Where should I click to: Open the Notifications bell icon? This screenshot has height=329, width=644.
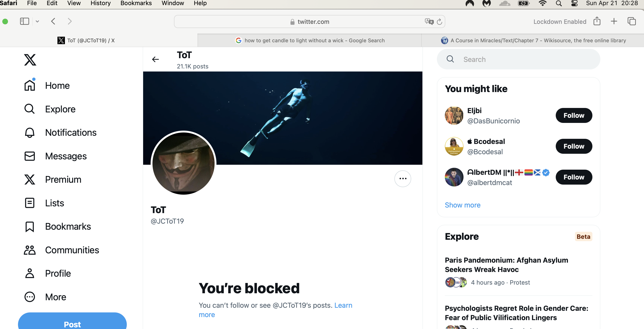tap(29, 132)
